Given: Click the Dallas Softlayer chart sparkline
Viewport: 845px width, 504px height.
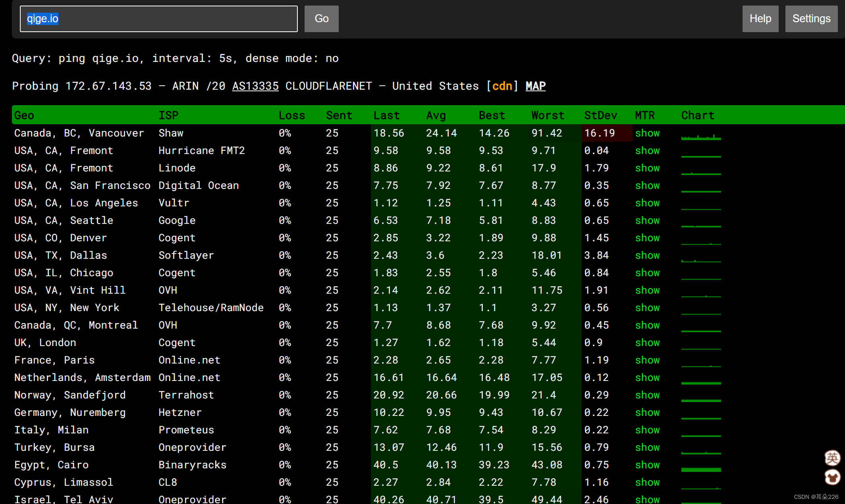Looking at the screenshot, I should [701, 260].
